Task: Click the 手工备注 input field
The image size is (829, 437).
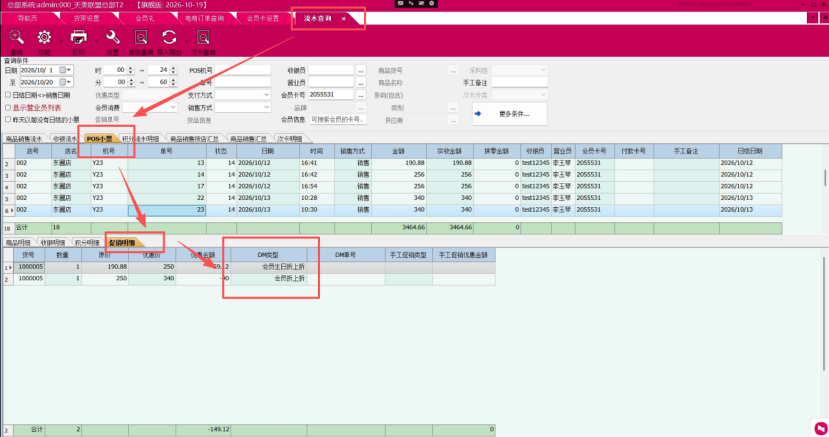Action: (520, 82)
